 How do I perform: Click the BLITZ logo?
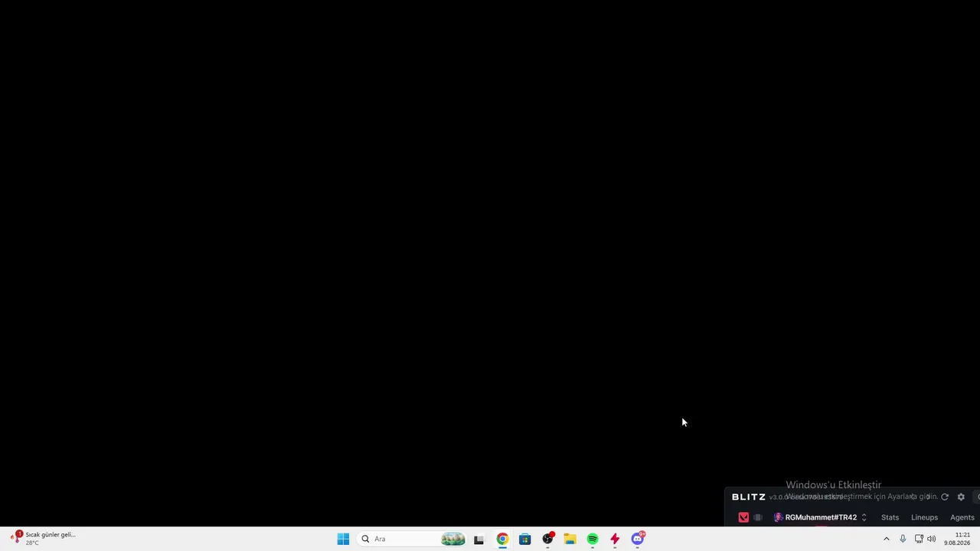pos(748,497)
